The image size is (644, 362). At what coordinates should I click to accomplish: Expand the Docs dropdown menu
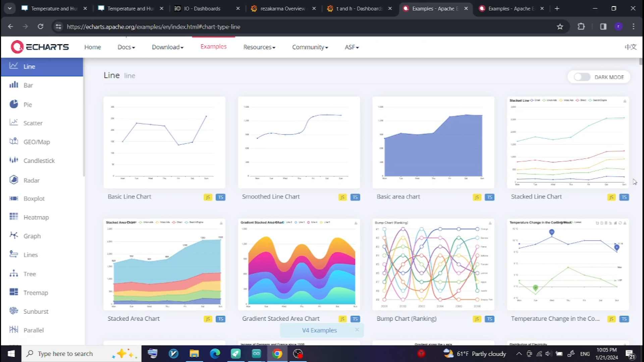[126, 47]
